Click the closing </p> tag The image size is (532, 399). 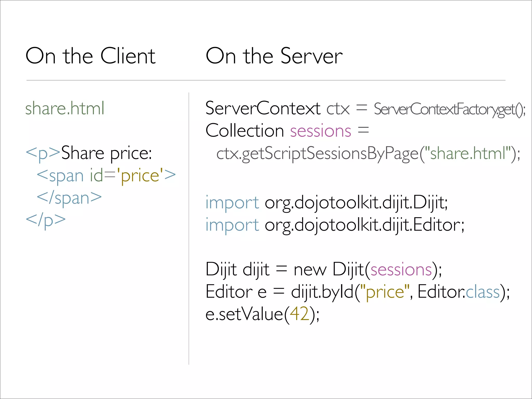[x=46, y=220]
